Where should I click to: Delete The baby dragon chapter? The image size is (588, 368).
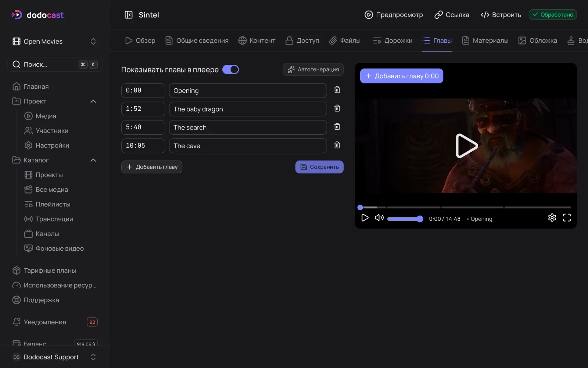pyautogui.click(x=337, y=108)
